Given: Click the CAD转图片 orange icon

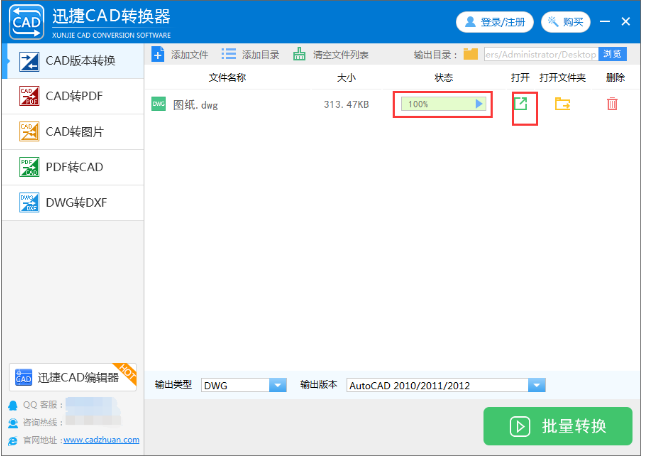Looking at the screenshot, I should pos(29,132).
